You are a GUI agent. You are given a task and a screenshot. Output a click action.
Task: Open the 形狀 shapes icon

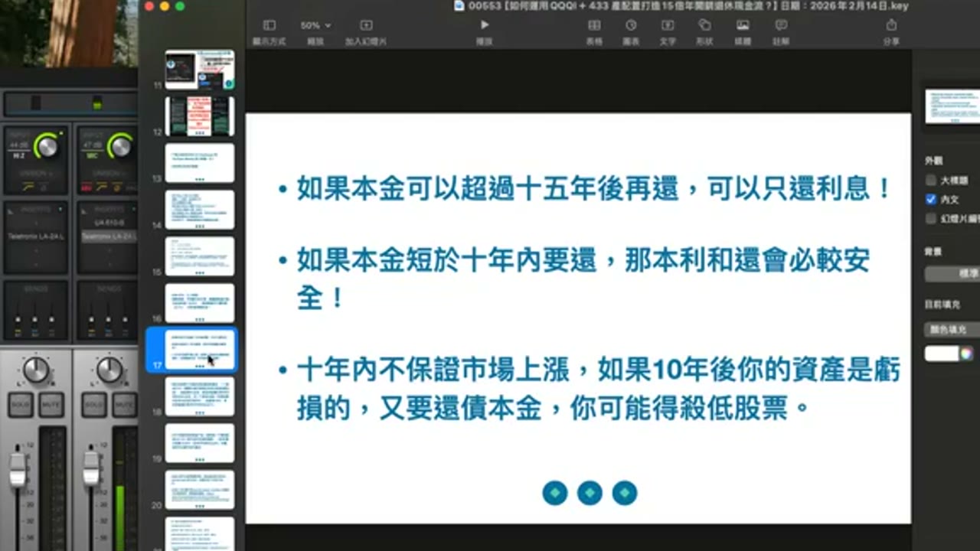pyautogui.click(x=704, y=25)
